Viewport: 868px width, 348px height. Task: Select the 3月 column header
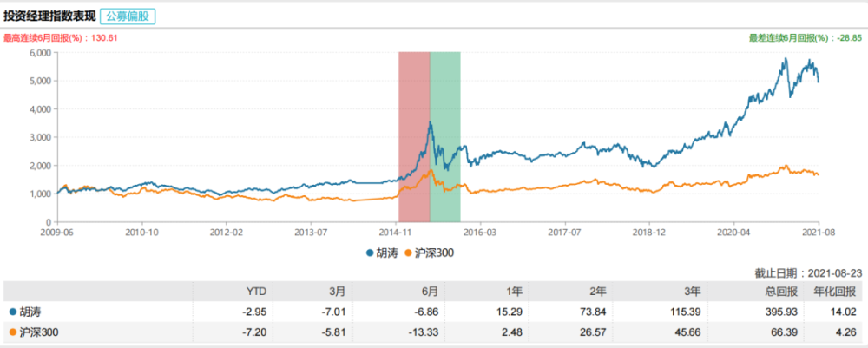(339, 291)
